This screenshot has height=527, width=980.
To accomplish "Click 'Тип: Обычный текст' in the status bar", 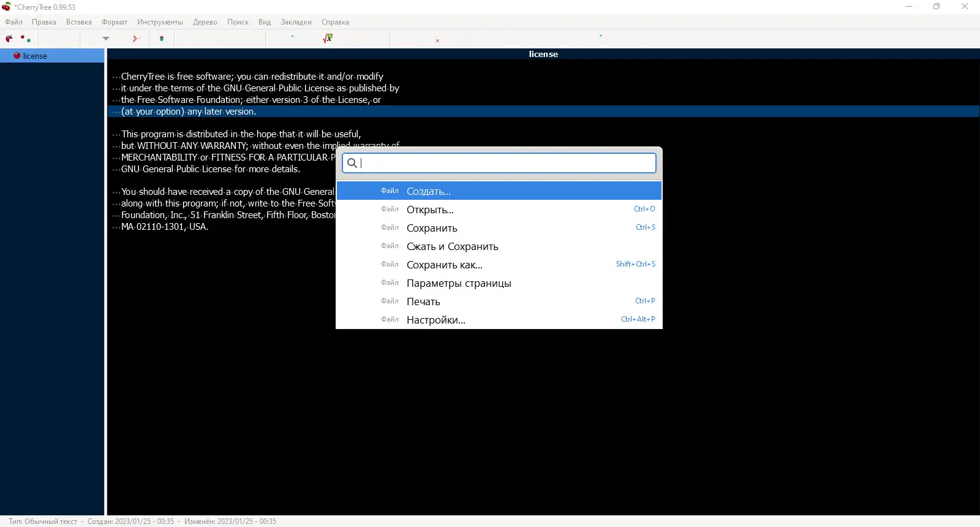I will point(43,521).
